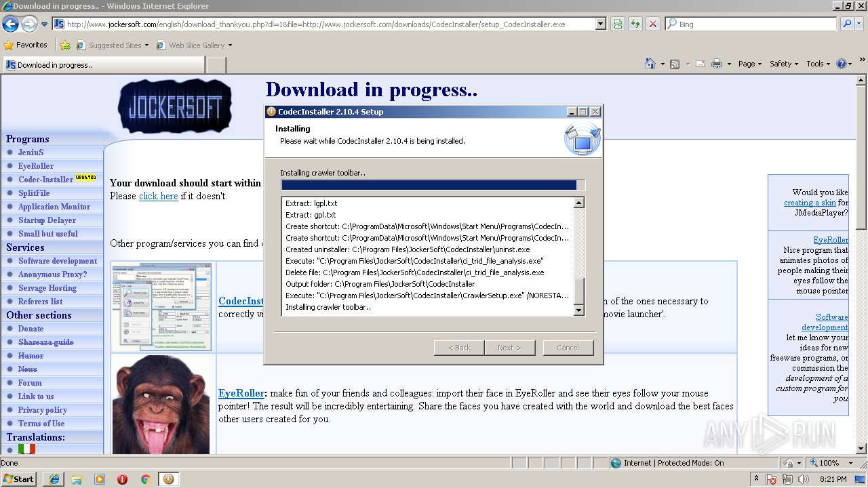The width and height of the screenshot is (868, 488).
Task: Click the Add to Favorites Bar icon
Action: point(65,45)
